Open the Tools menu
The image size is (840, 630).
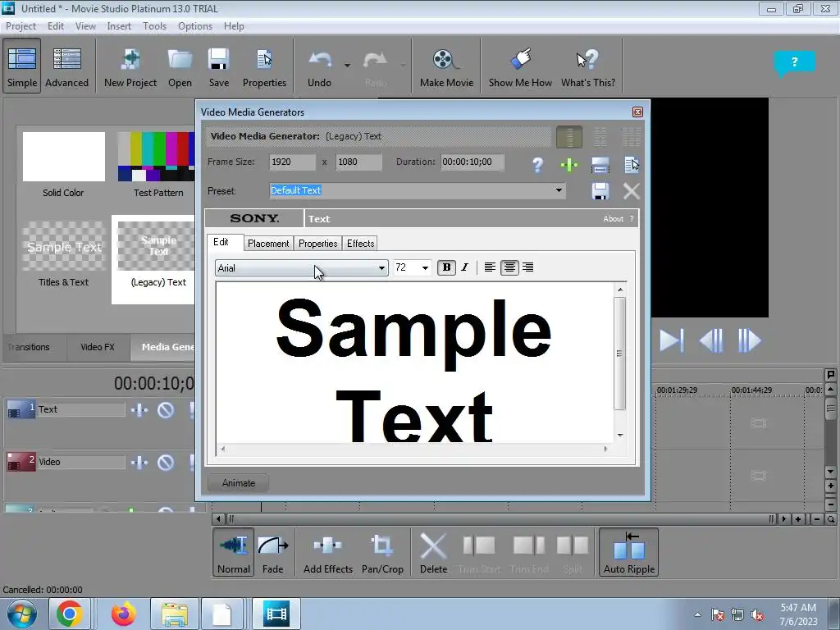coord(154,25)
